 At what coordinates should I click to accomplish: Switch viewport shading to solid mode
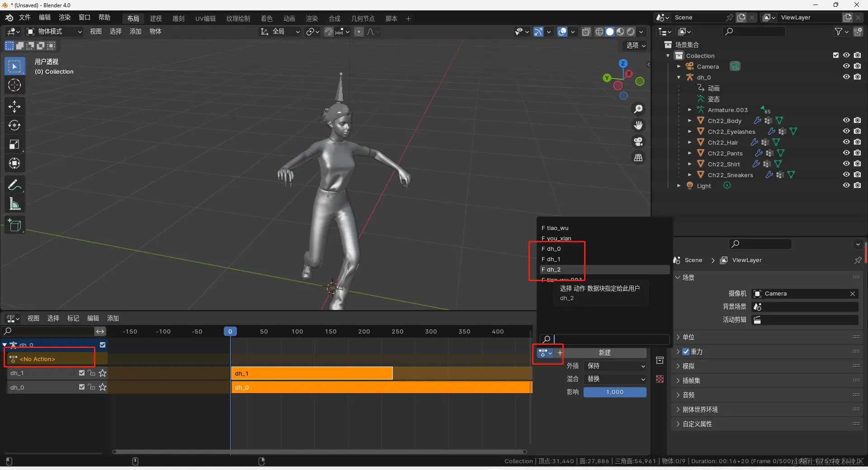click(610, 32)
